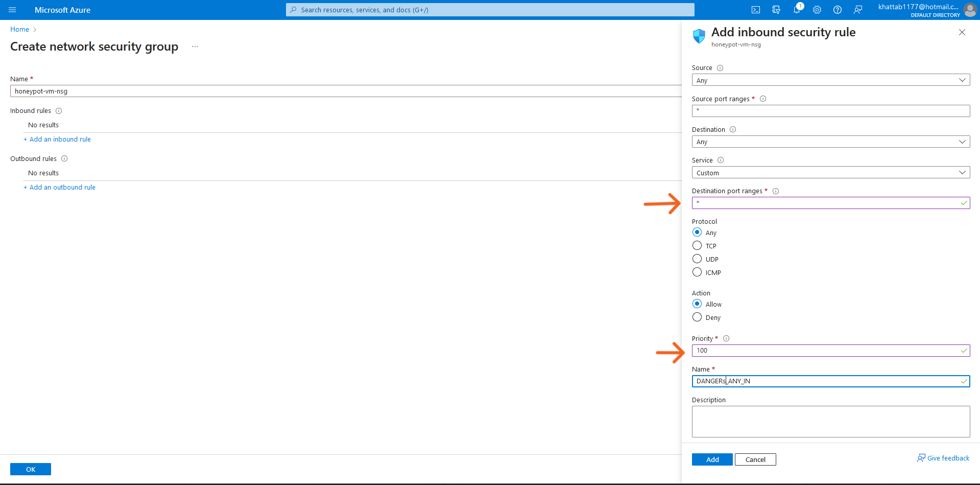Open the feedback icon in top bar
Viewport: 980px width, 485px height.
(x=857, y=10)
